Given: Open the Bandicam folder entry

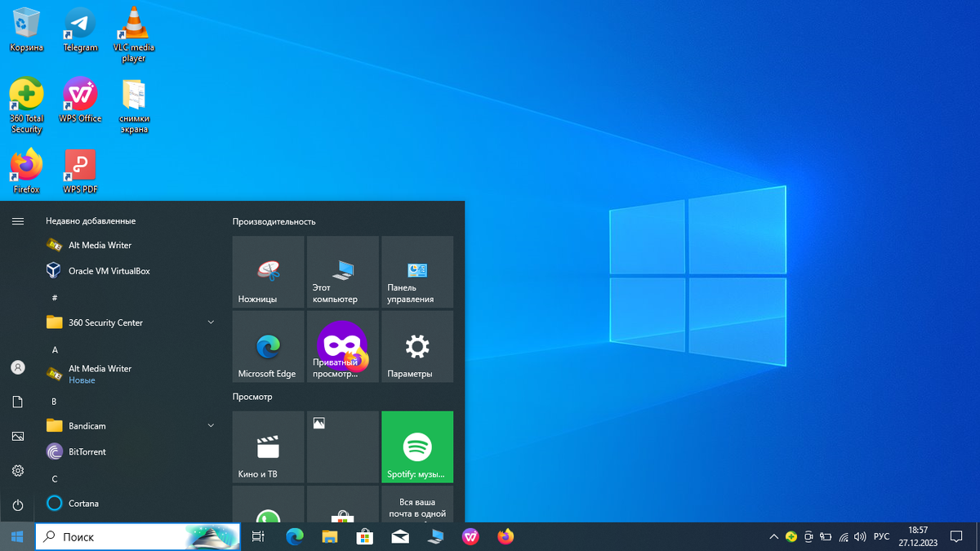Looking at the screenshot, I should pyautogui.click(x=131, y=425).
